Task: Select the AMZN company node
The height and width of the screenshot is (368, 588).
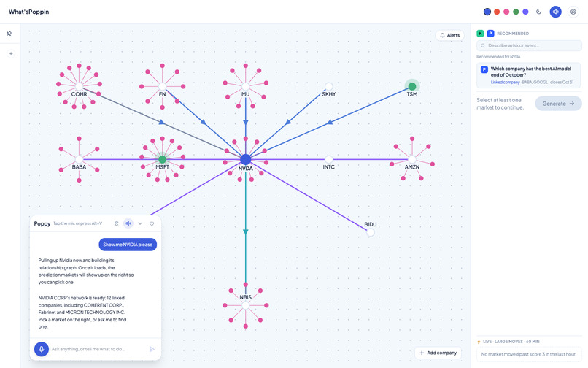Action: coord(412,160)
